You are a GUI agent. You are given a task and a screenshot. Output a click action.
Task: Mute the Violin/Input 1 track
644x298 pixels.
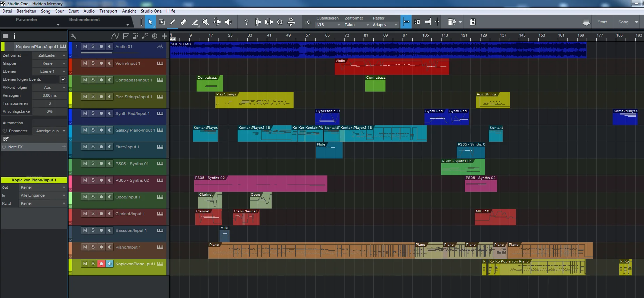85,63
